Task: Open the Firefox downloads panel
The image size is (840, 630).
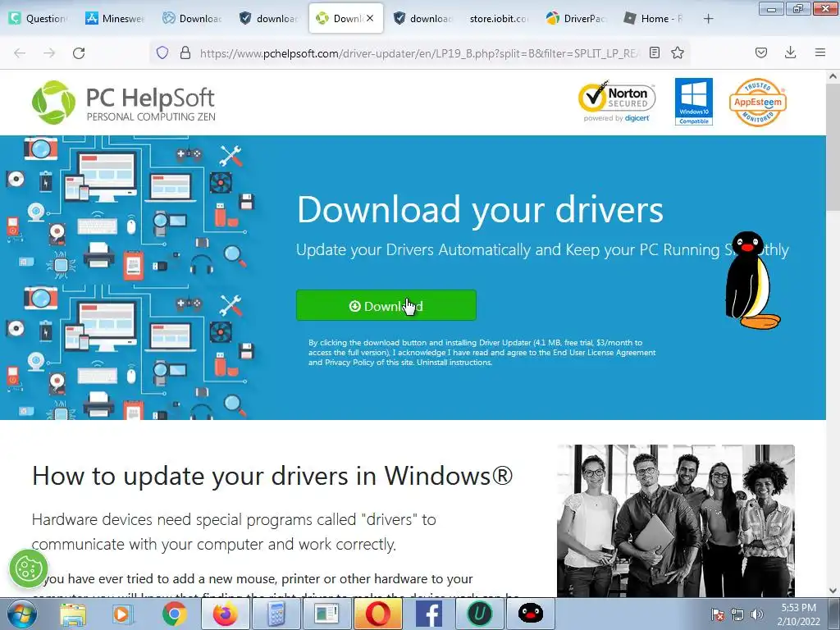Action: [x=790, y=52]
